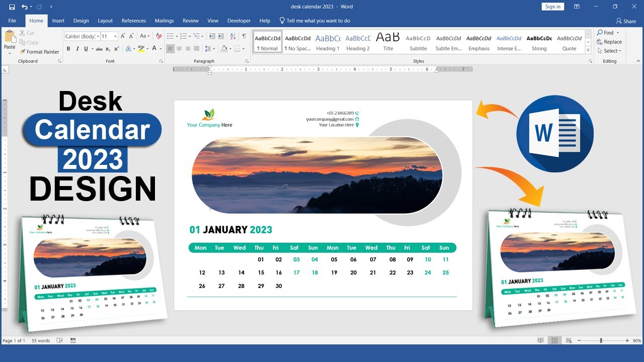Click the Share button

(x=626, y=21)
